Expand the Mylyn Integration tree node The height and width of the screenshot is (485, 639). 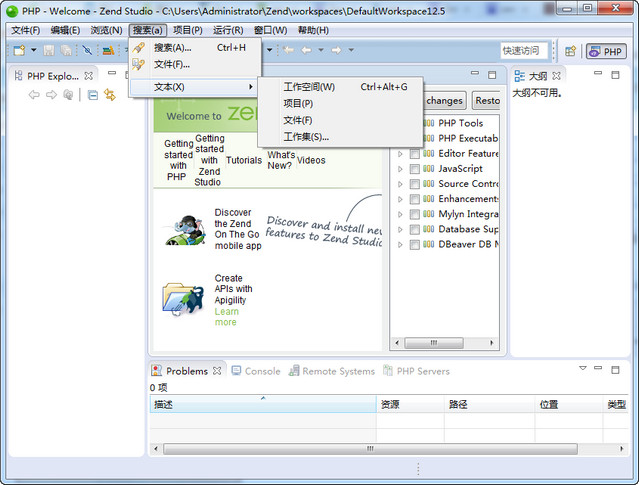[x=400, y=214]
